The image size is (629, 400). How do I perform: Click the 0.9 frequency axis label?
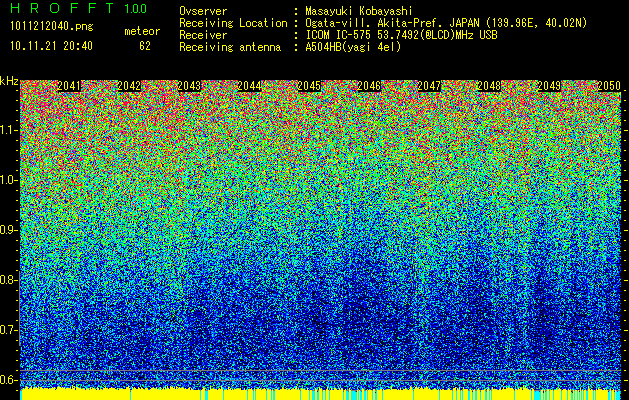pyautogui.click(x=8, y=230)
